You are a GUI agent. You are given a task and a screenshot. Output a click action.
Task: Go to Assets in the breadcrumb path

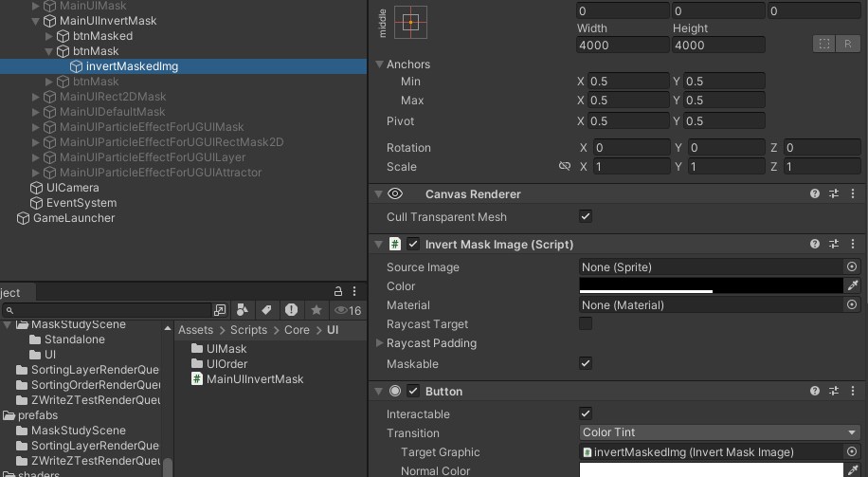click(x=195, y=330)
